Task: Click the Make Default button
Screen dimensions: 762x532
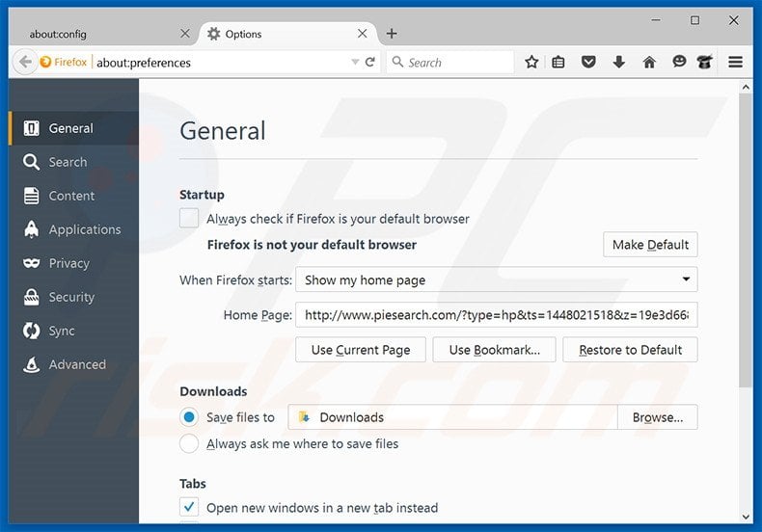Action: pos(649,245)
